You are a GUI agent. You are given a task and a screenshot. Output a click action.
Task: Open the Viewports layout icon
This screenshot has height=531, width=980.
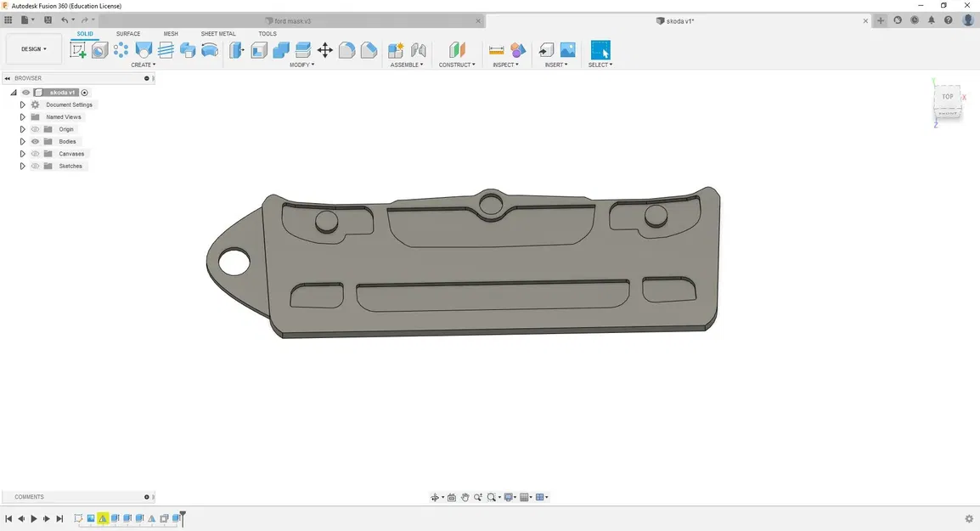[540, 497]
